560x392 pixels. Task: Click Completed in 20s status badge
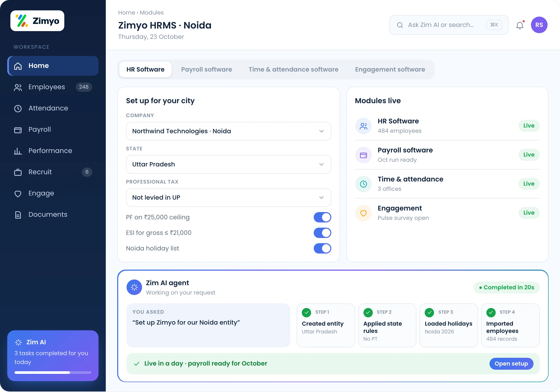[x=507, y=288]
